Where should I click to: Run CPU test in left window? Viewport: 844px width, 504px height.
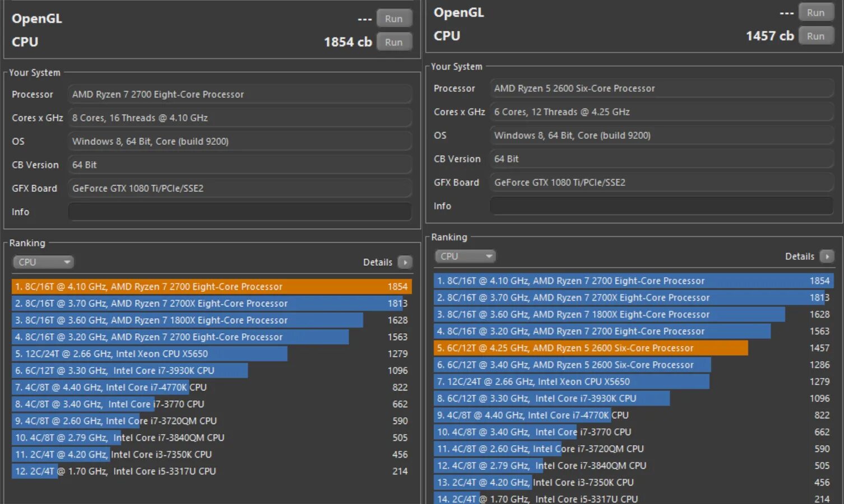click(x=394, y=42)
